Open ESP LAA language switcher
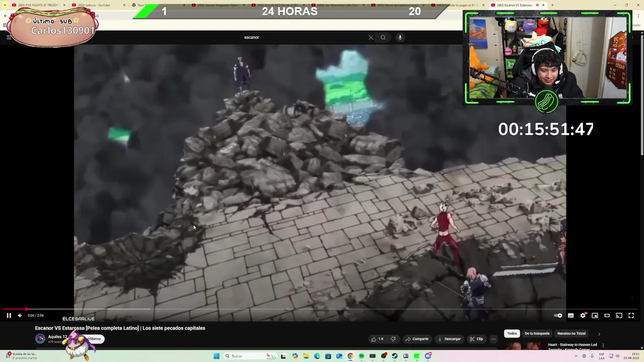 click(x=602, y=356)
